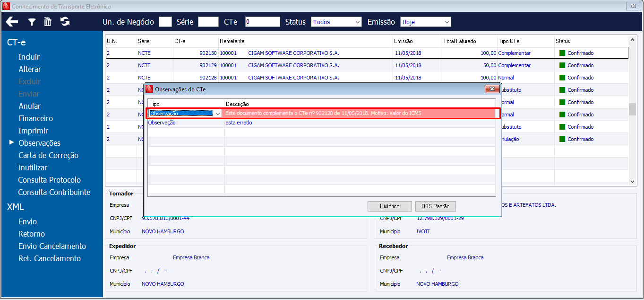644x300 pixels.
Task: Click the Remetente column header
Action: click(305, 41)
